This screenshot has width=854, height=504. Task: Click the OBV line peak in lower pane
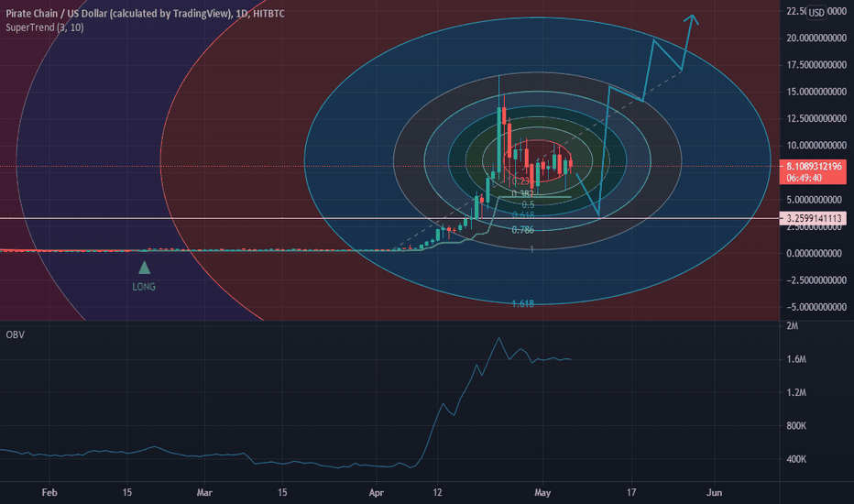[498, 338]
